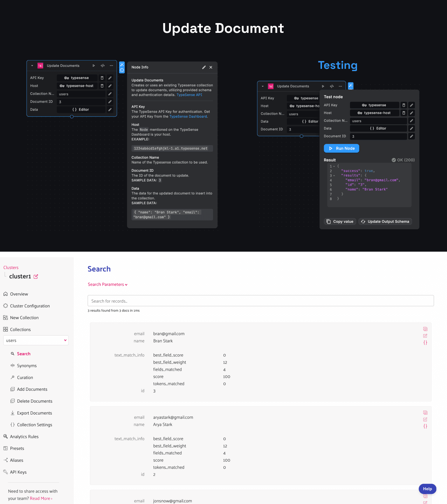The height and width of the screenshot is (504, 447).
Task: Focus the Search for records field
Action: [261, 301]
